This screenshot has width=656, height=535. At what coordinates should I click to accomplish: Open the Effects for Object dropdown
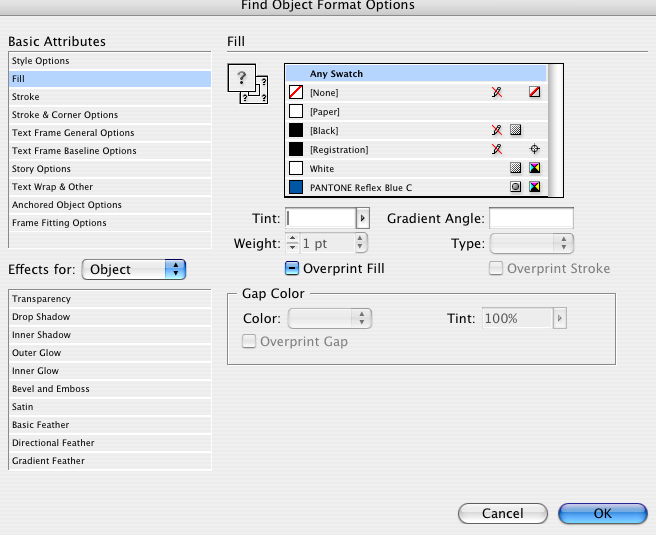tap(134, 269)
